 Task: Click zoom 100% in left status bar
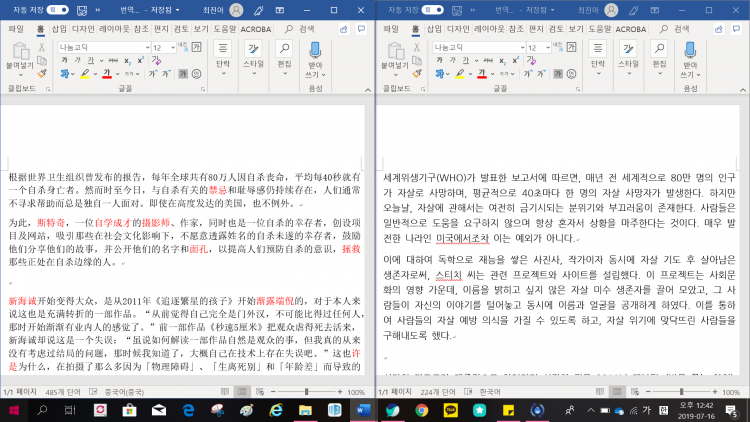pos(356,392)
